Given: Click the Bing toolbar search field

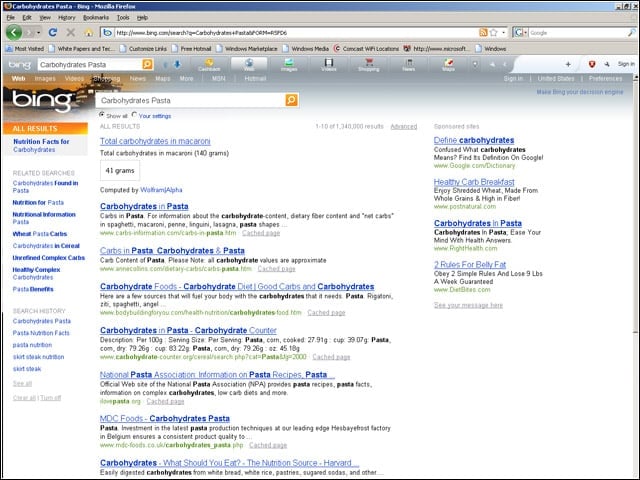Looking at the screenshot, I should tap(90, 64).
